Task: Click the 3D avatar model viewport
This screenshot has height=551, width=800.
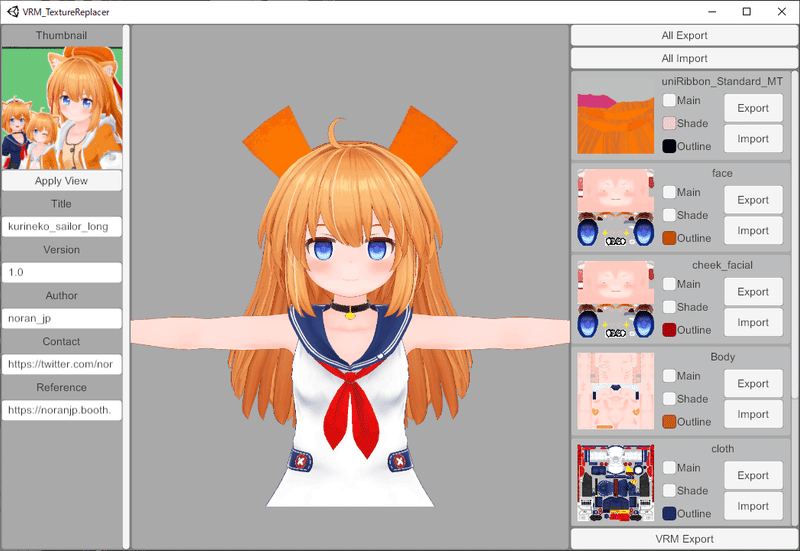Action: [350, 287]
